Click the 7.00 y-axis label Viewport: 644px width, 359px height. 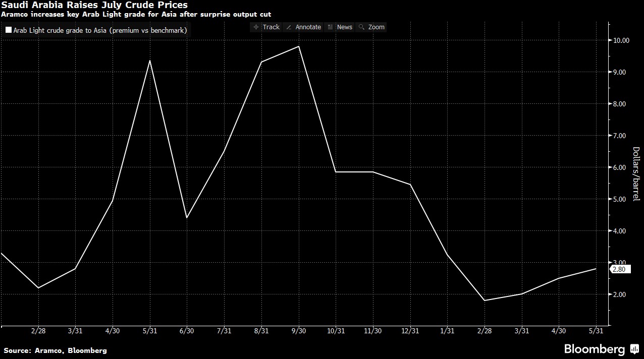coord(619,136)
